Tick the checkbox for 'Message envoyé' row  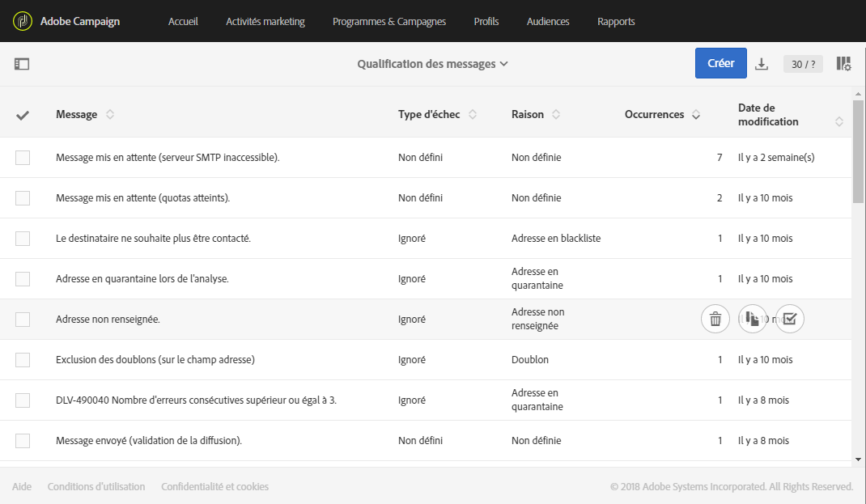point(23,441)
